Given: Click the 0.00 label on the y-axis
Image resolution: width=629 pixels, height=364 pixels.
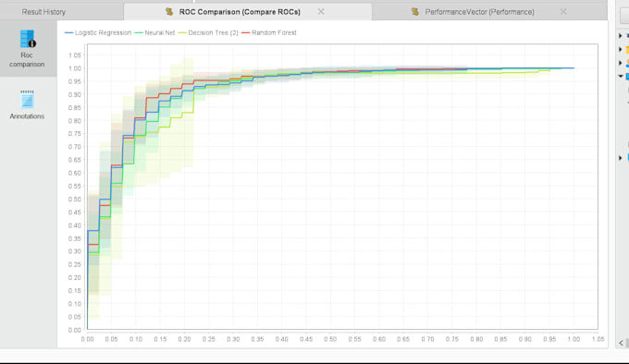Looking at the screenshot, I should [75, 331].
